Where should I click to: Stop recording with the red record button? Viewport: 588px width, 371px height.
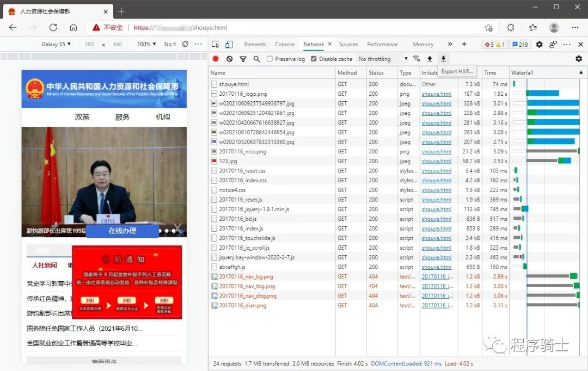216,59
